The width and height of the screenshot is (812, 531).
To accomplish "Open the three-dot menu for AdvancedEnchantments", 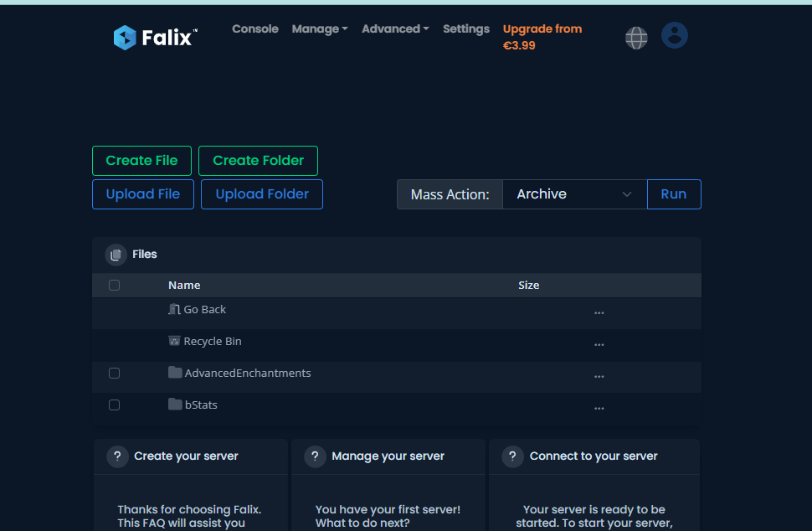I will pyautogui.click(x=599, y=377).
